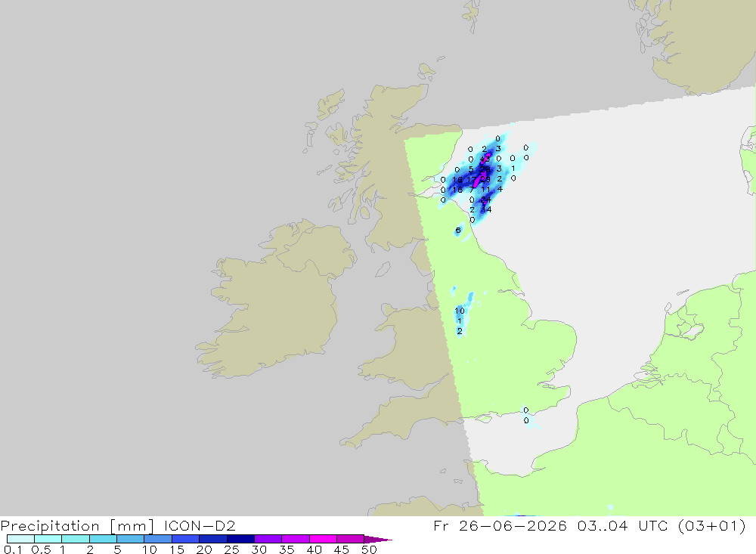Click the 5–10 mm light blue legend swatch
This screenshot has height=554, width=756.
130,539
